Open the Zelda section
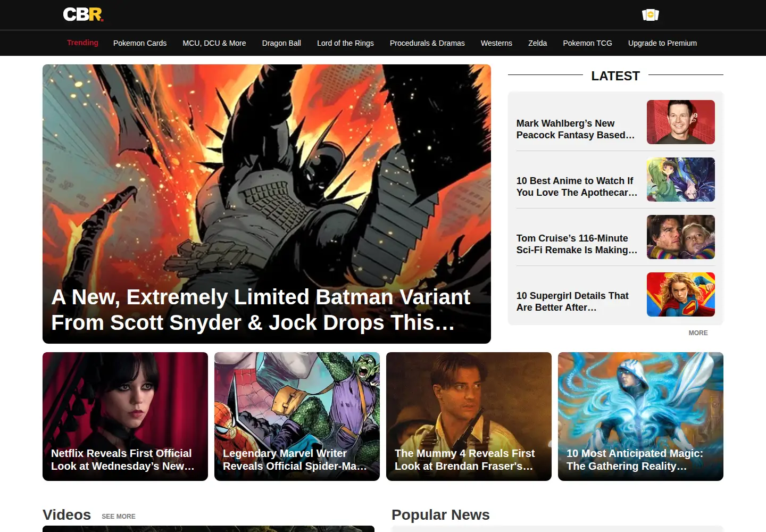The image size is (766, 532). [x=537, y=43]
